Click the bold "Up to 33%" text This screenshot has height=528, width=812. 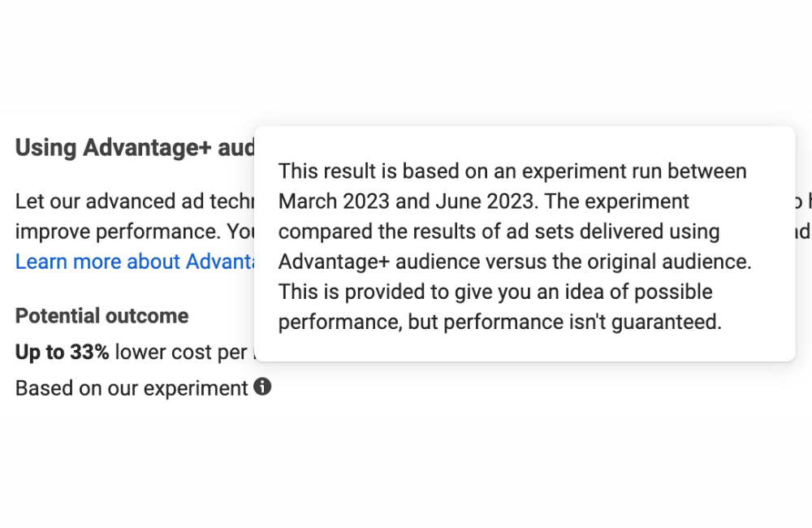point(62,353)
